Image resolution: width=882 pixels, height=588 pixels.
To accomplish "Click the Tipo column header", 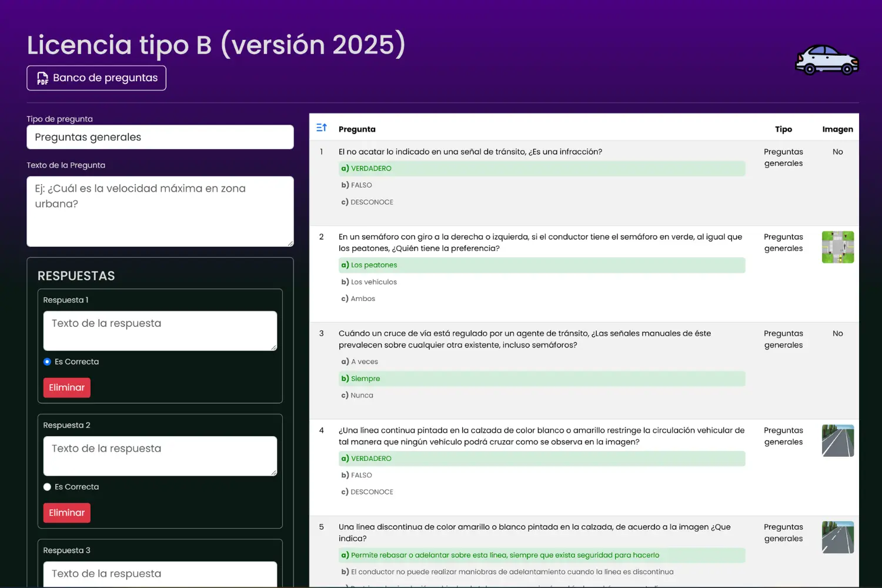I will pos(783,129).
